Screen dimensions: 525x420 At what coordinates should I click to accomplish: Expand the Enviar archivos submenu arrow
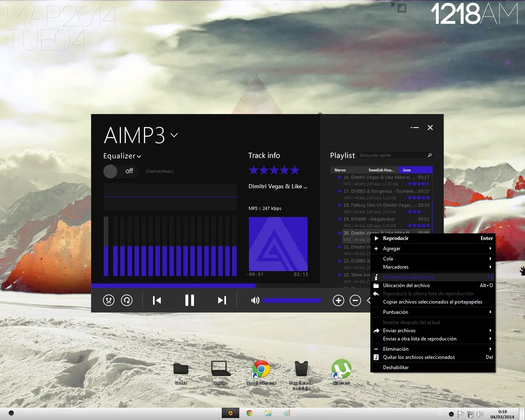[x=490, y=331]
